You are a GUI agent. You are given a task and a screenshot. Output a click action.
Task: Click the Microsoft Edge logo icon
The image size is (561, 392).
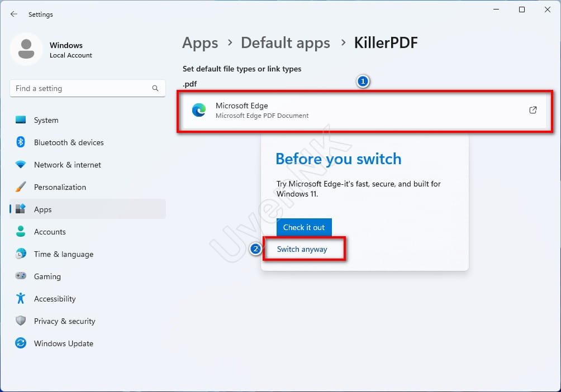pos(199,110)
